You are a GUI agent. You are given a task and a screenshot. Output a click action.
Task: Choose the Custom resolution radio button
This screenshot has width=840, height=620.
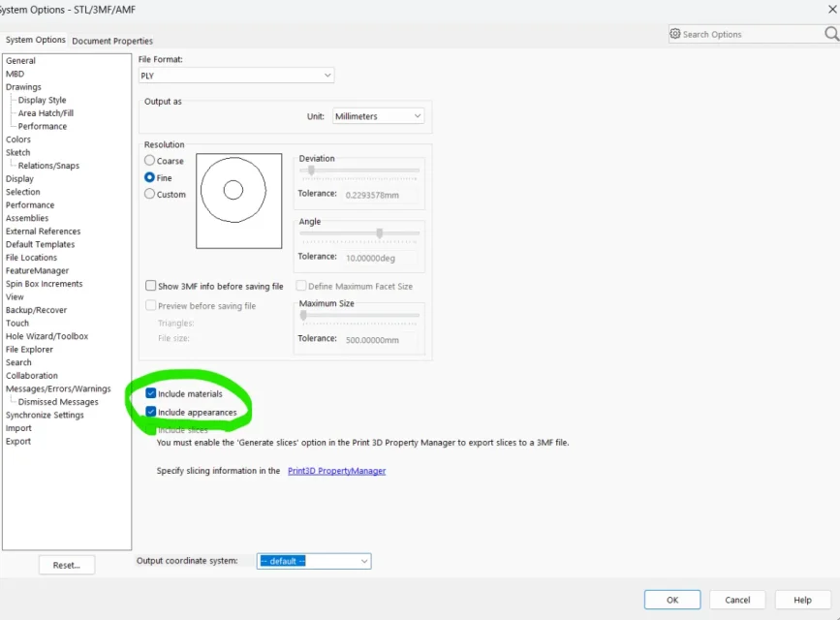point(150,195)
